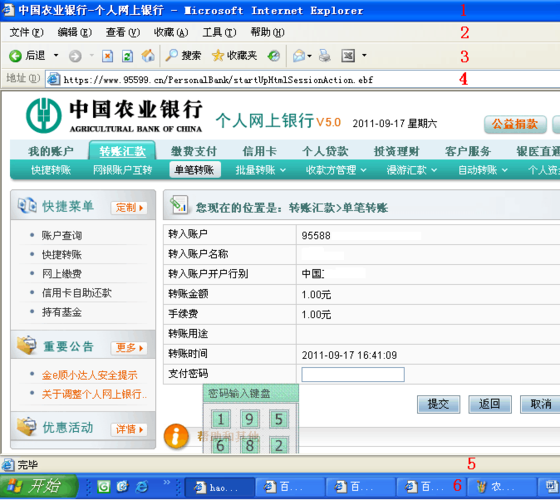560x500 pixels.
Task: Open 账户查询 quick menu link
Action: 62,235
